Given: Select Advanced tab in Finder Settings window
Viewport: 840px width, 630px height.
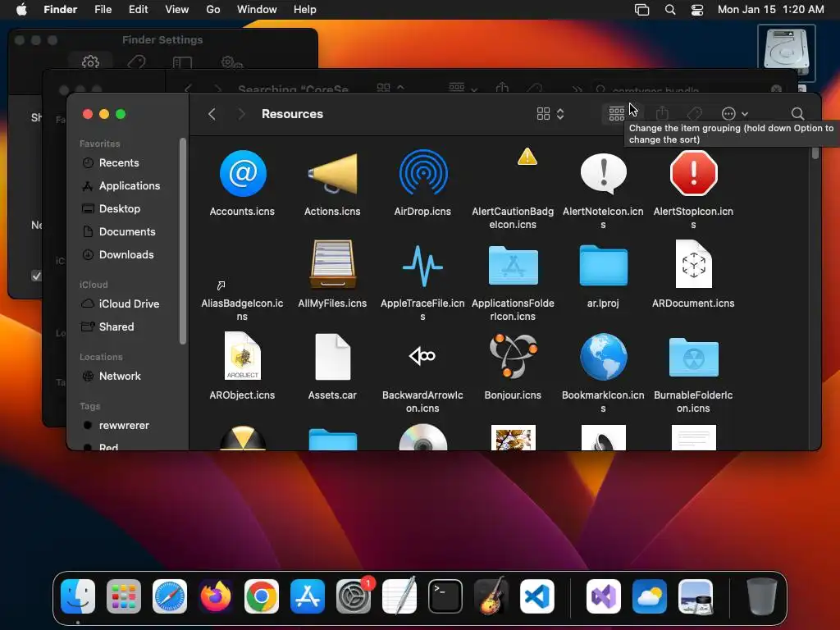Looking at the screenshot, I should point(232,62).
